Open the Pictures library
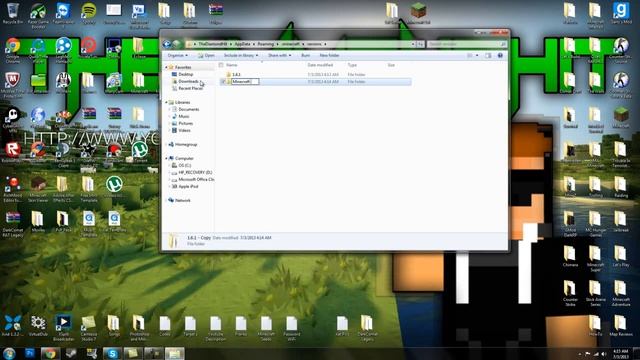 [185, 123]
